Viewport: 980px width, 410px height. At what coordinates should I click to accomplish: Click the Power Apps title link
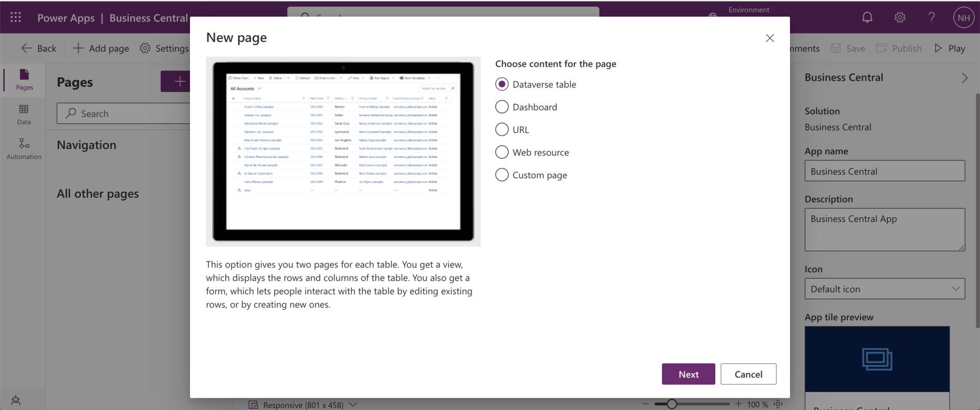click(66, 18)
